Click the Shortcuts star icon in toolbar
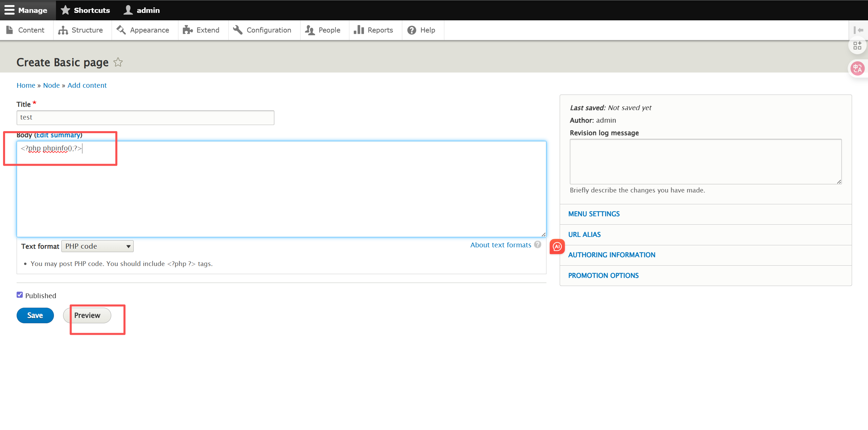Viewport: 868px width, 430px height. tap(65, 10)
